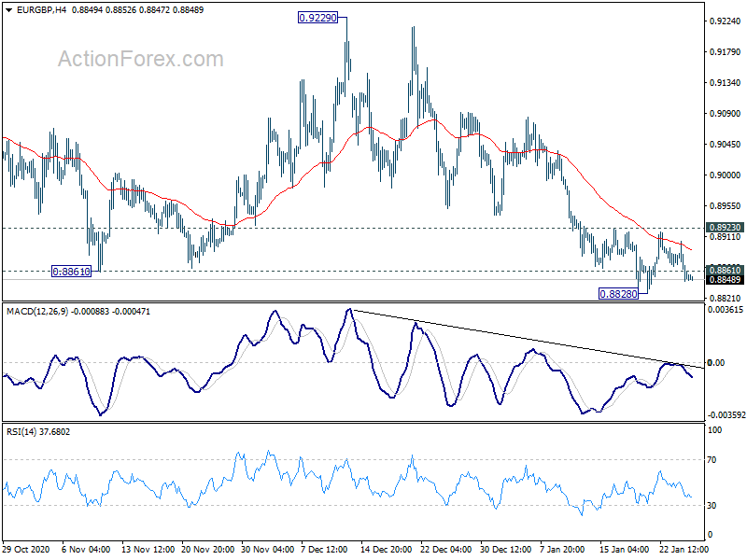Image resolution: width=747 pixels, height=560 pixels.
Task: Select the MACD 0.003615 scale value
Action: click(x=726, y=310)
